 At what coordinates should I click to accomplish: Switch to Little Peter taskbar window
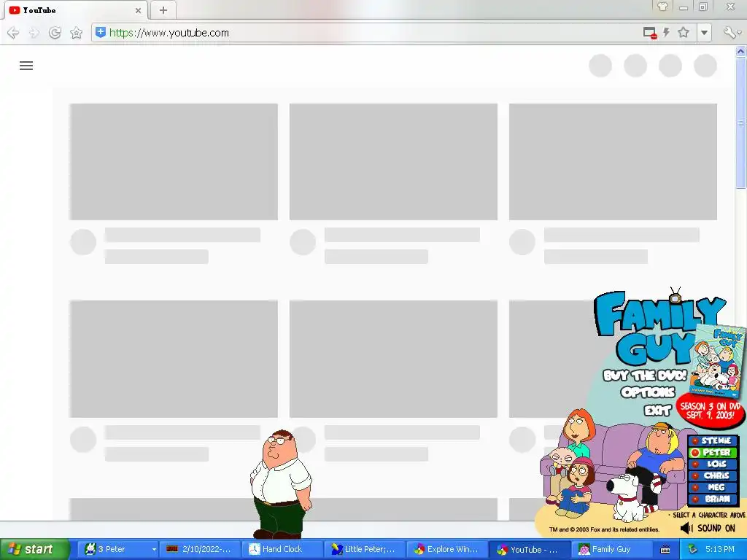tap(365, 550)
